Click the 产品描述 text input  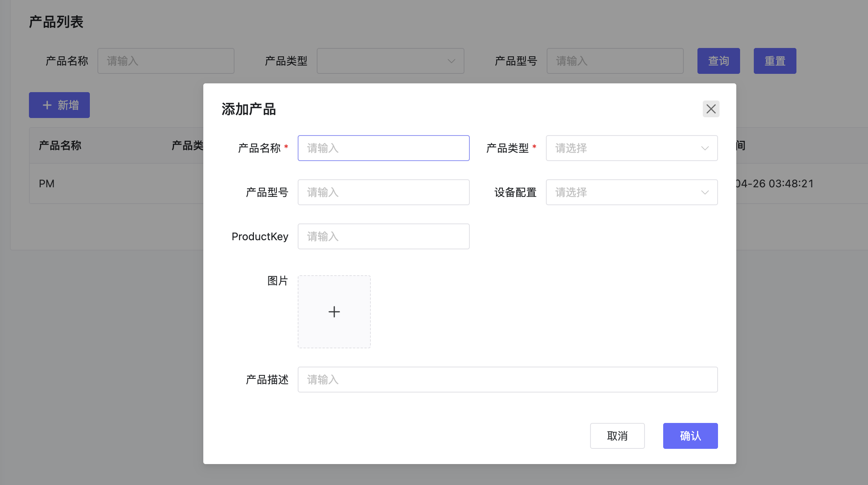(507, 380)
